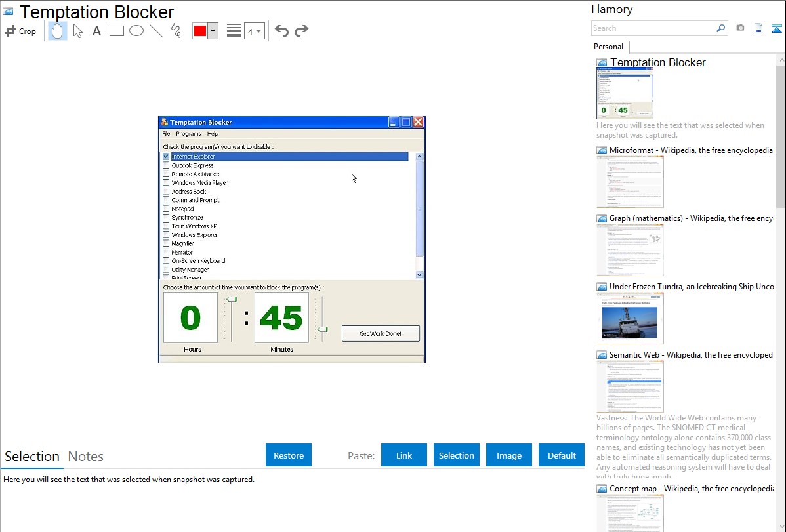Click the Paste Default button

click(562, 455)
